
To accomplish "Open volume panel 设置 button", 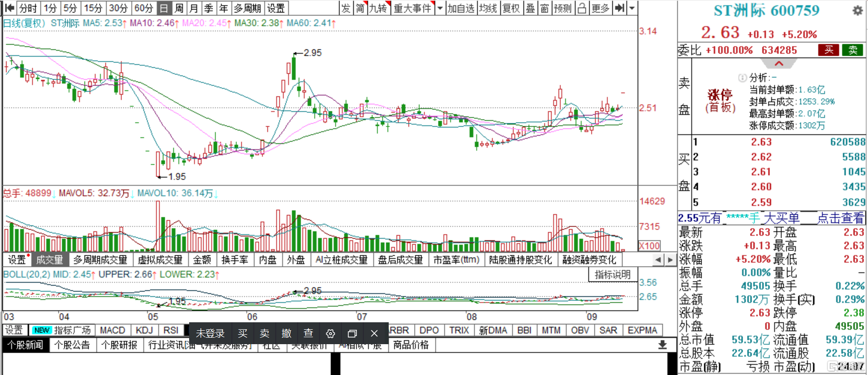I will coord(17,260).
